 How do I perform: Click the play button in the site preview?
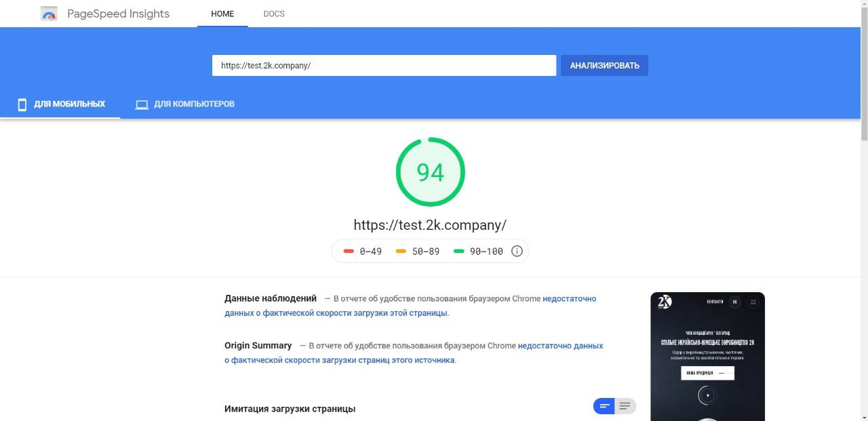707,395
